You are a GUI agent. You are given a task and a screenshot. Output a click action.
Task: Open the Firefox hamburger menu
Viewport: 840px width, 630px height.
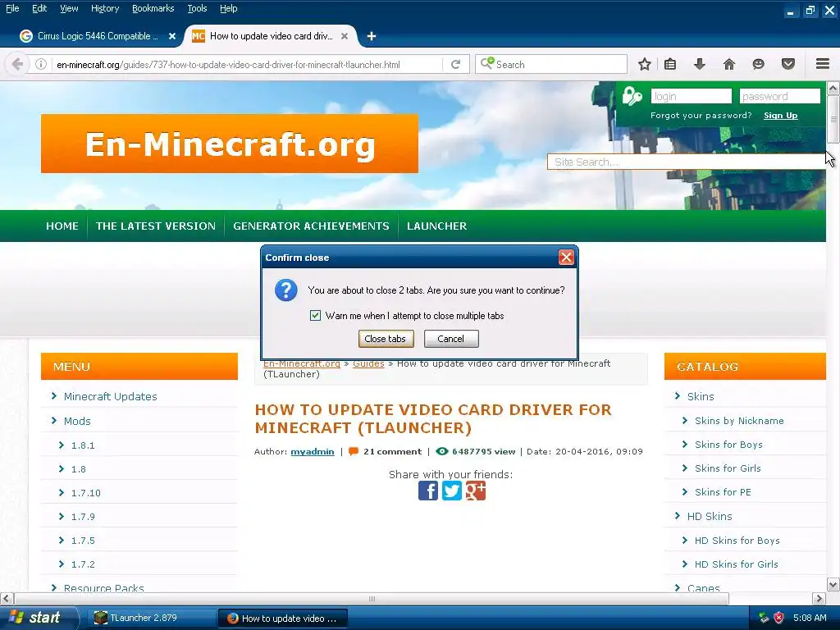coord(823,64)
